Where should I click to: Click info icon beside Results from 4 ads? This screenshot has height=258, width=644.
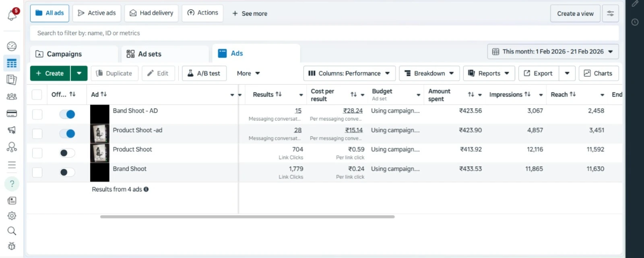(146, 189)
